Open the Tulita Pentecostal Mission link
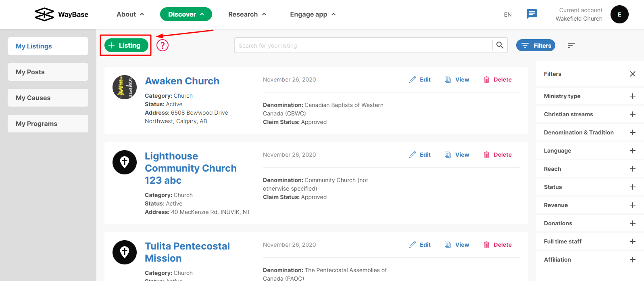This screenshot has height=281, width=644. pos(188,252)
